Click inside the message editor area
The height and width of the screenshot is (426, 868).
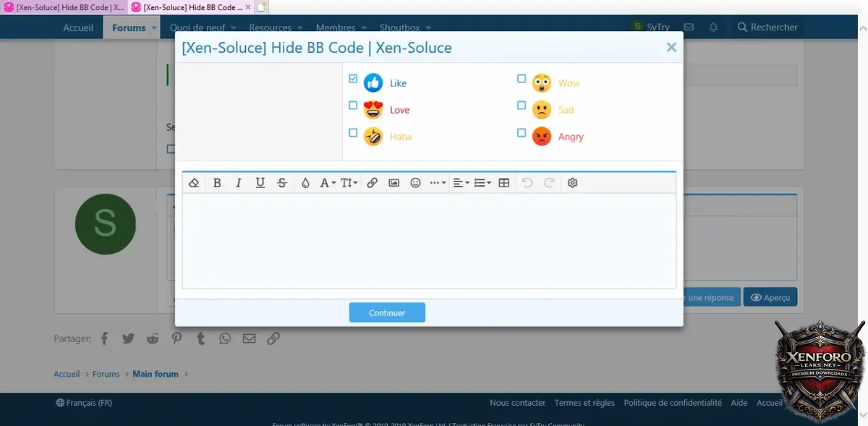428,240
